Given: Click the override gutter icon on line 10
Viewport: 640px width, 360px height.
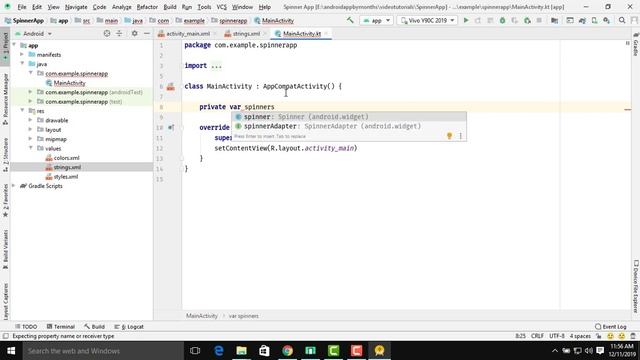Looking at the screenshot, I should (171, 127).
